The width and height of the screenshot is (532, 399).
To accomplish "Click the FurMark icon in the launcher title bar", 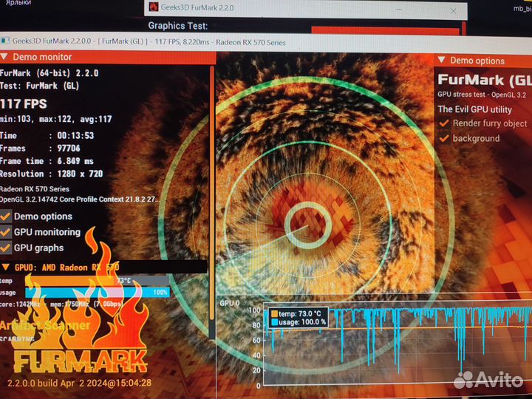I will pos(154,7).
